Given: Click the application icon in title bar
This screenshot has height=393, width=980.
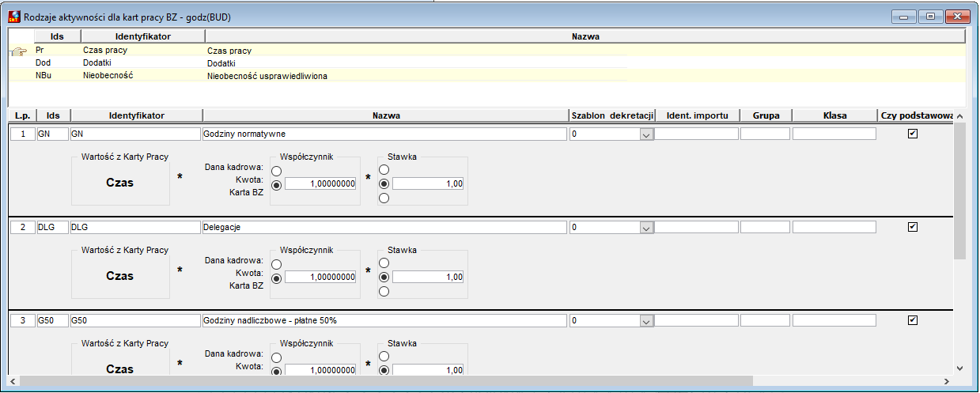Looking at the screenshot, I should (x=14, y=16).
